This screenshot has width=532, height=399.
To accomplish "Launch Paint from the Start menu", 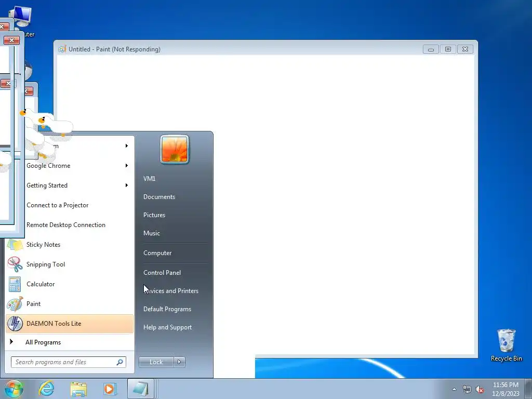I will (70, 303).
